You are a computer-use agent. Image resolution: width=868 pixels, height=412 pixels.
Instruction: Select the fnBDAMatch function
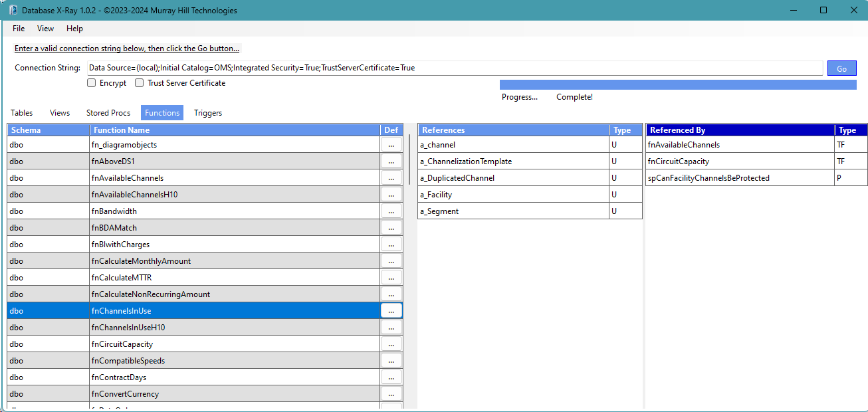[x=235, y=227]
